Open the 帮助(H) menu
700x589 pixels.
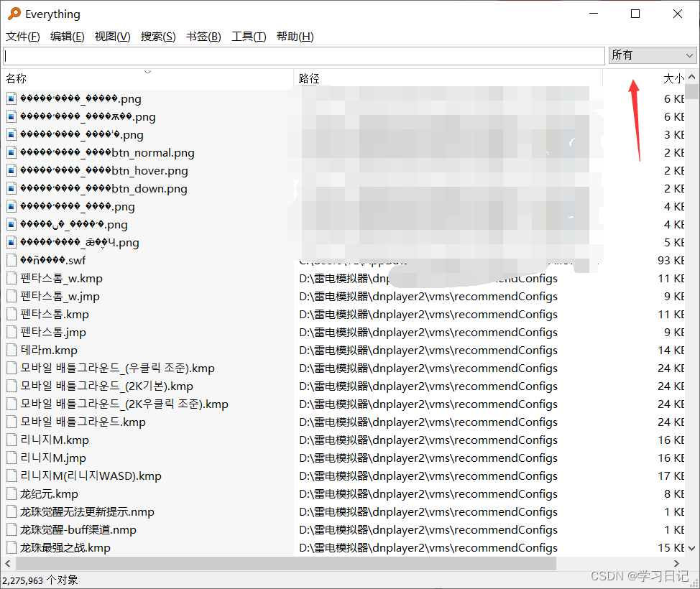[x=295, y=37]
